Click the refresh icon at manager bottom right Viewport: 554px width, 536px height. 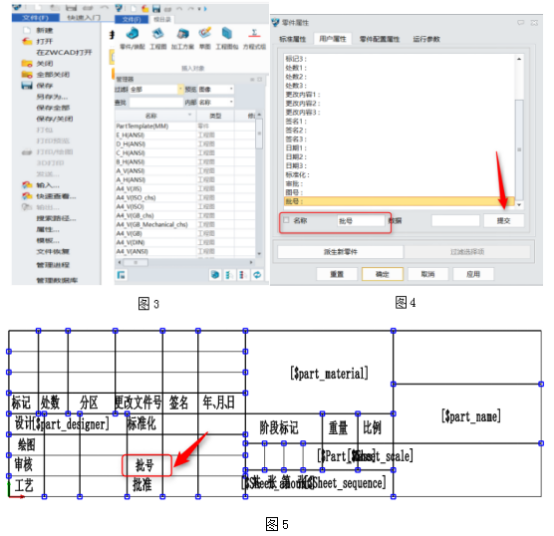[257, 275]
